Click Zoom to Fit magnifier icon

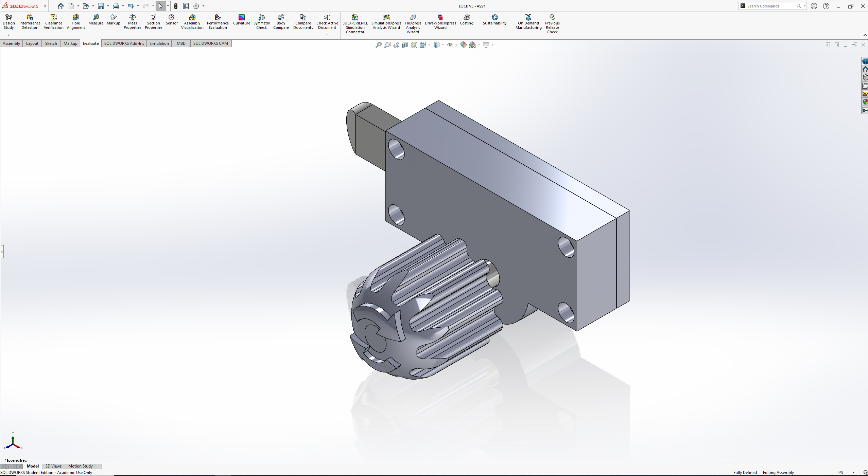378,45
